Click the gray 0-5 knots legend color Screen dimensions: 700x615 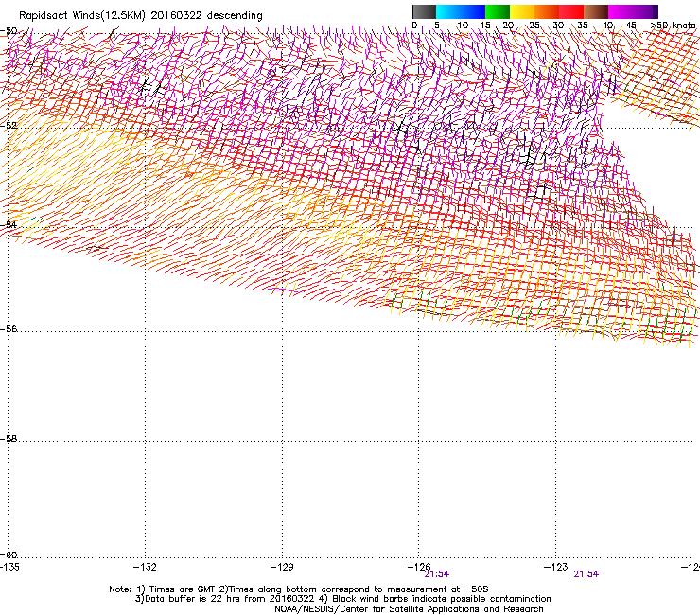pyautogui.click(x=424, y=11)
